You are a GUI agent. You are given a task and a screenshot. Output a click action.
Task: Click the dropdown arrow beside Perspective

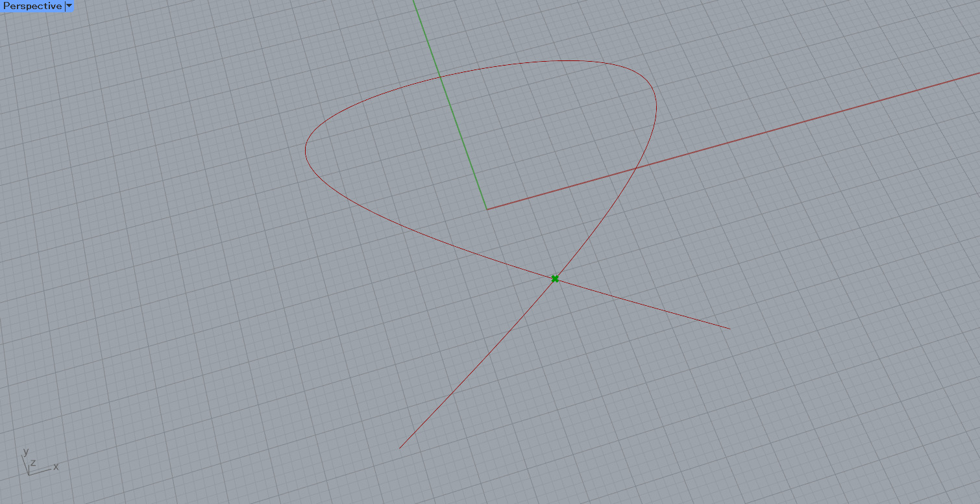coord(69,6)
